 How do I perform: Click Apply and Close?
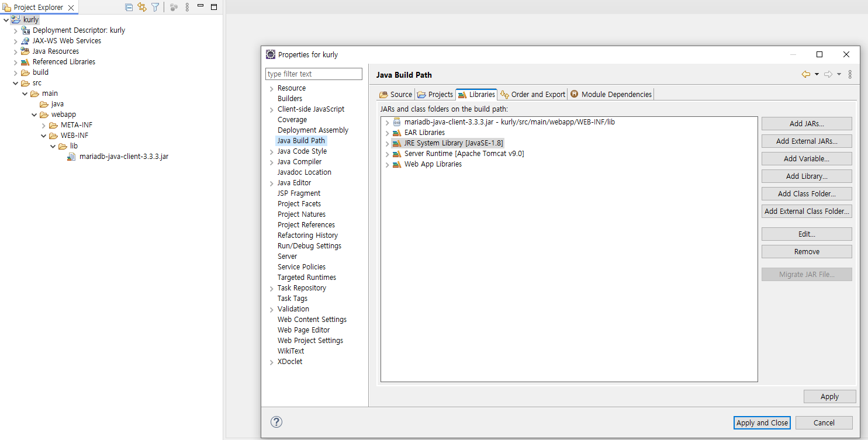[762, 422]
